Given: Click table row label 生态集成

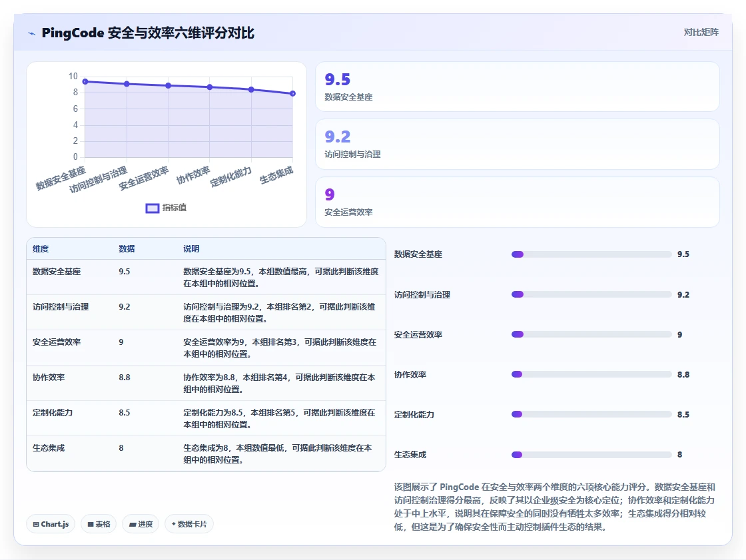Looking at the screenshot, I should 49,447.
